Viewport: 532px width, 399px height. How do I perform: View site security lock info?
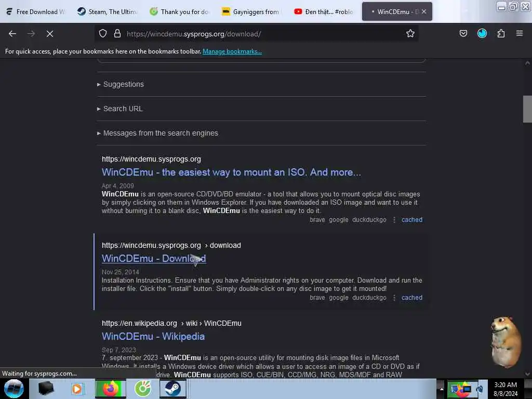pos(117,34)
